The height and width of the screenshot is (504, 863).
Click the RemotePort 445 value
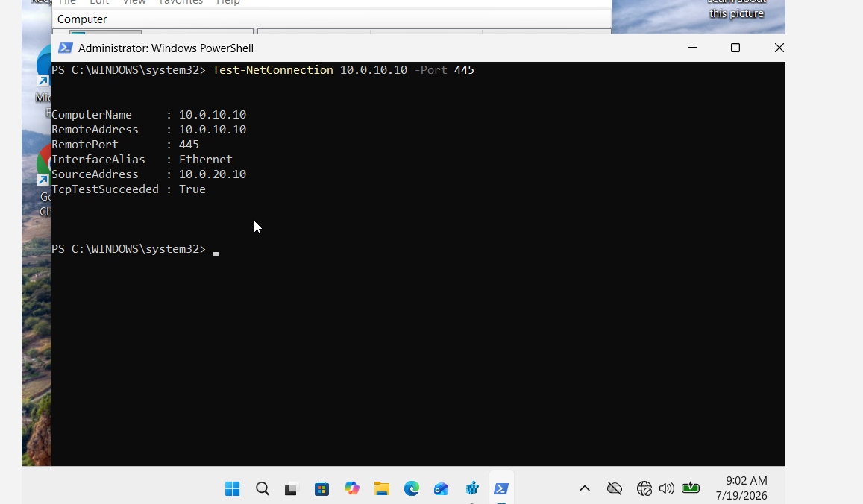(x=189, y=145)
